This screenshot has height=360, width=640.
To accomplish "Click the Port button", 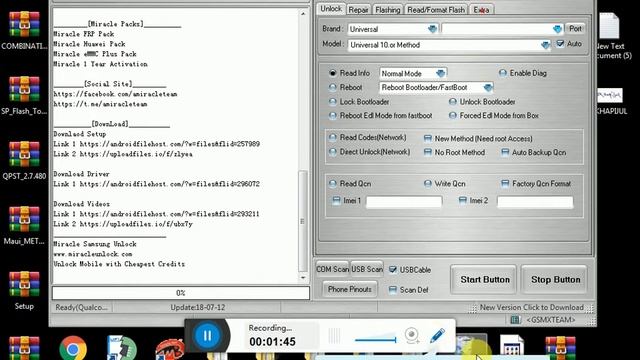I will (x=575, y=29).
